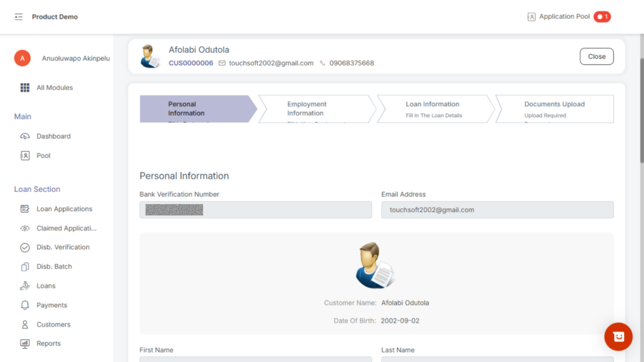Click the Email Address input field
The width and height of the screenshot is (644, 362).
click(497, 210)
